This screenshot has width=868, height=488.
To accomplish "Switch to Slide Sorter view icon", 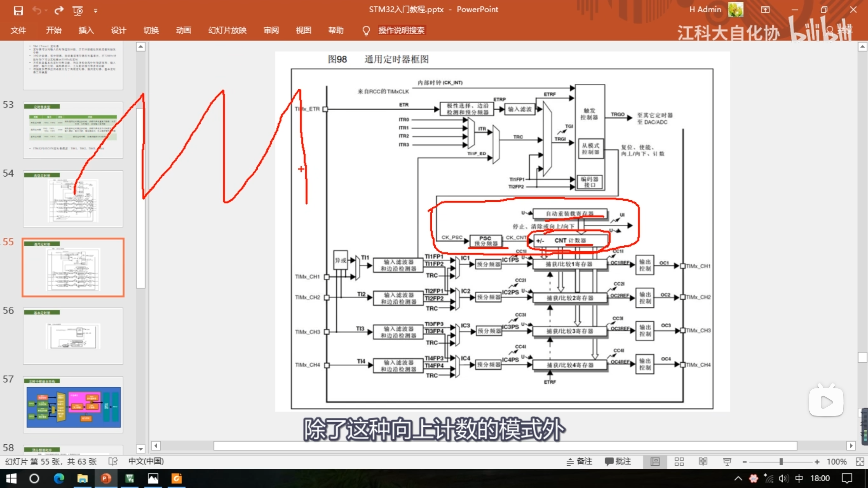I will click(679, 462).
